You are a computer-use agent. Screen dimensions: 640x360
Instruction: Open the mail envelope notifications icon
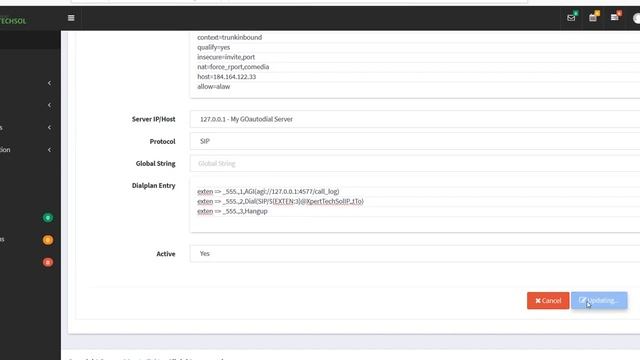[x=571, y=18]
